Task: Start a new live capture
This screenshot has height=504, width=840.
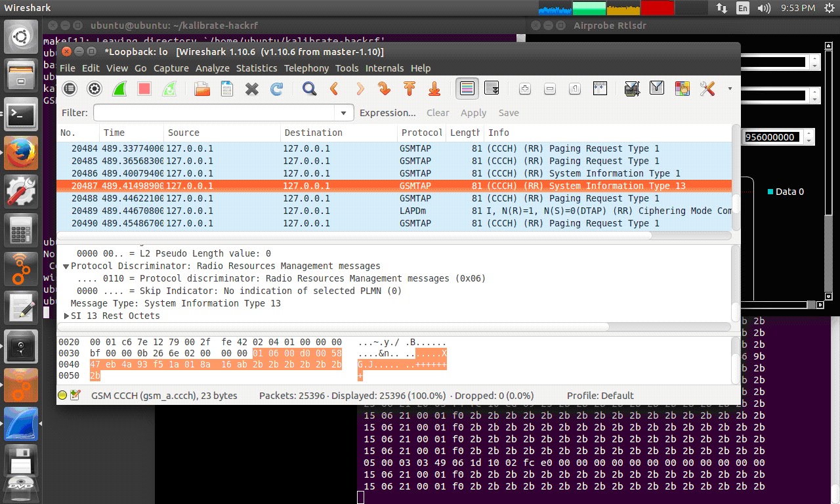Action: (x=119, y=89)
